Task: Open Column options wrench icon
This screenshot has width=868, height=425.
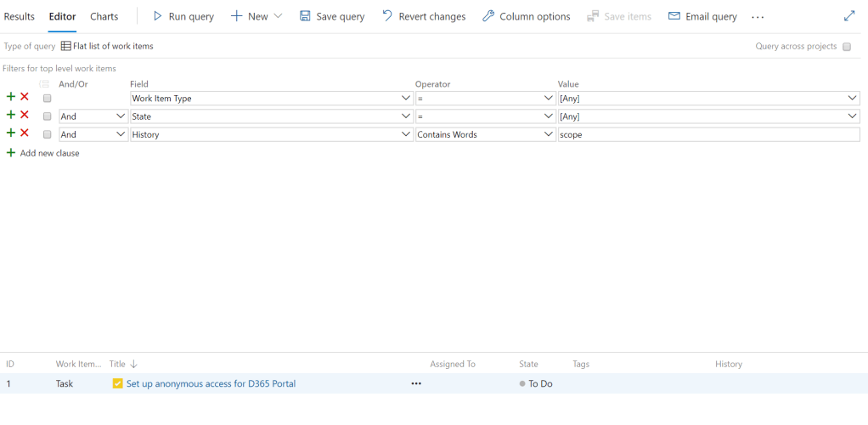Action: pos(488,16)
